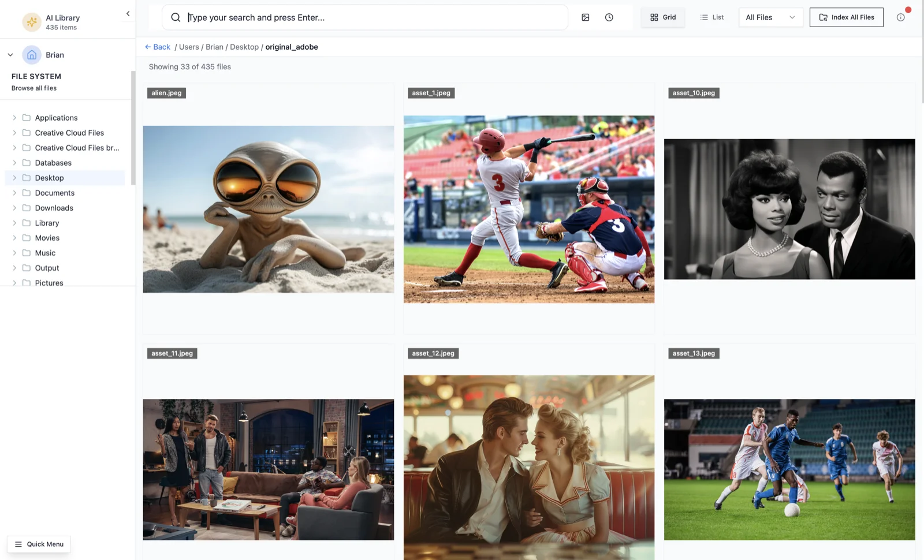
Task: Switch to Grid view
Action: click(662, 17)
